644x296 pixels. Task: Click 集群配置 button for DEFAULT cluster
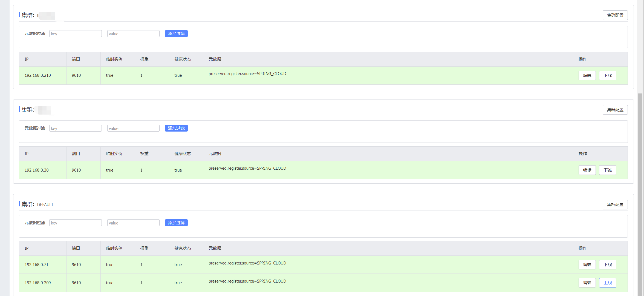(615, 204)
